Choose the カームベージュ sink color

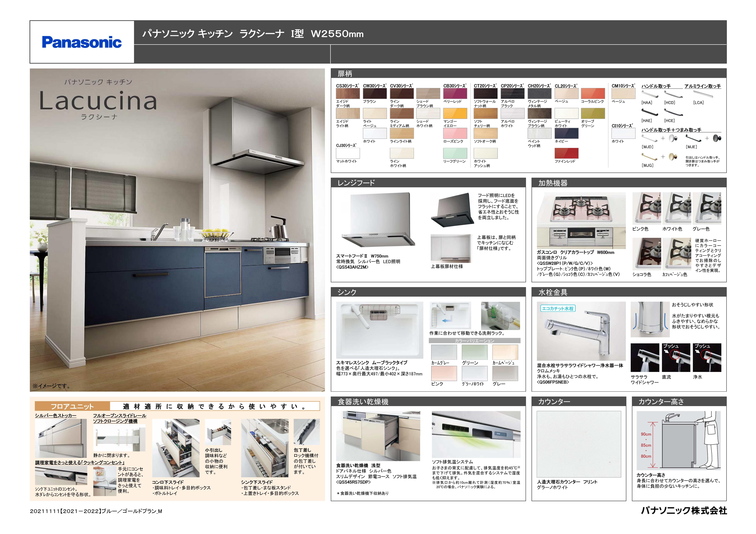point(505,352)
